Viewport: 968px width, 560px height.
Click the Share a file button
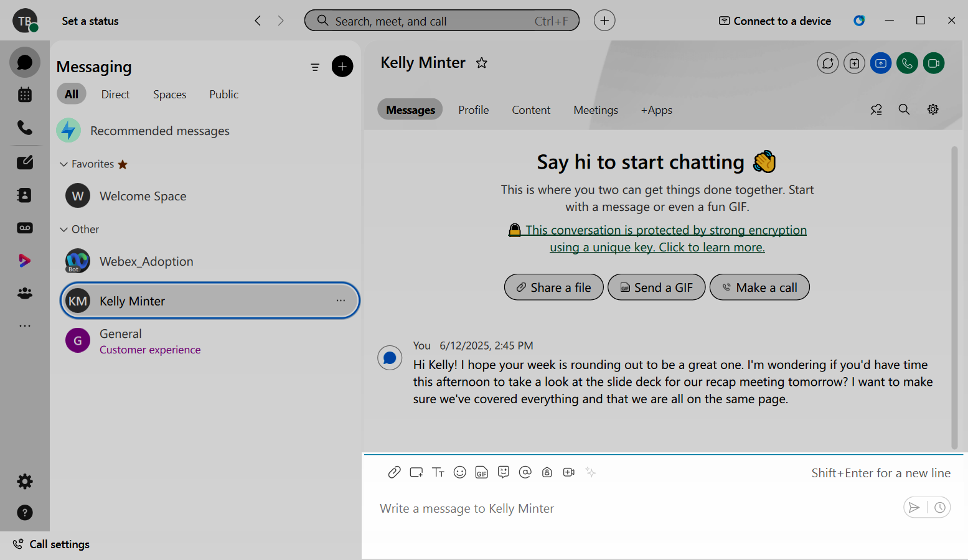(x=554, y=287)
